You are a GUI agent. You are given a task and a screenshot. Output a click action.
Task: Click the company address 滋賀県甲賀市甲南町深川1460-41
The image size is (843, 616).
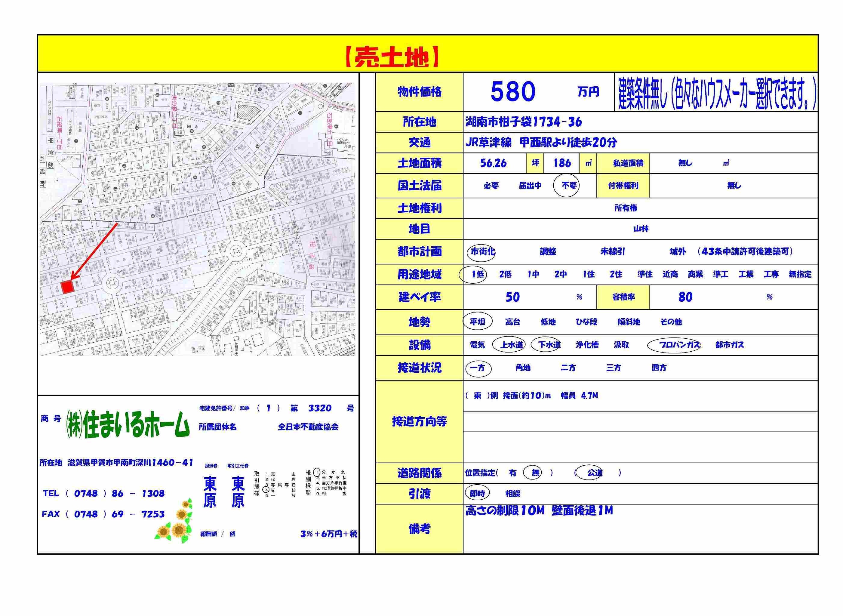click(x=131, y=463)
